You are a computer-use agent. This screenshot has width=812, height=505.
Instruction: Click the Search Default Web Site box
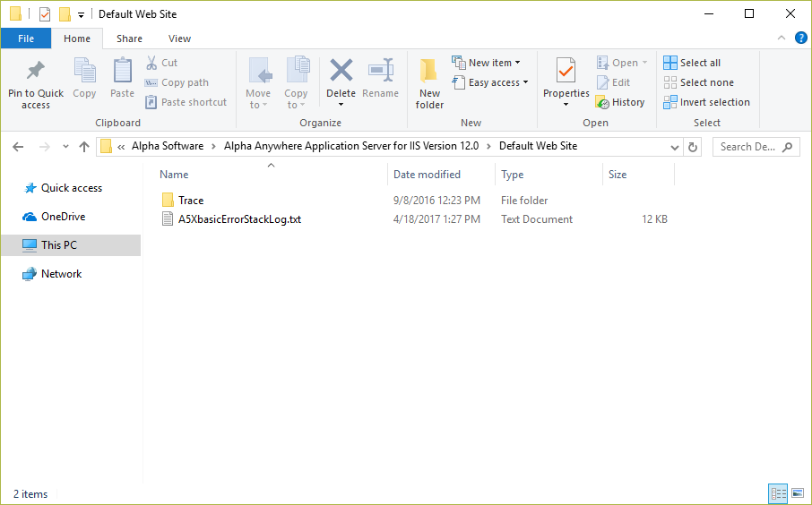pos(756,147)
